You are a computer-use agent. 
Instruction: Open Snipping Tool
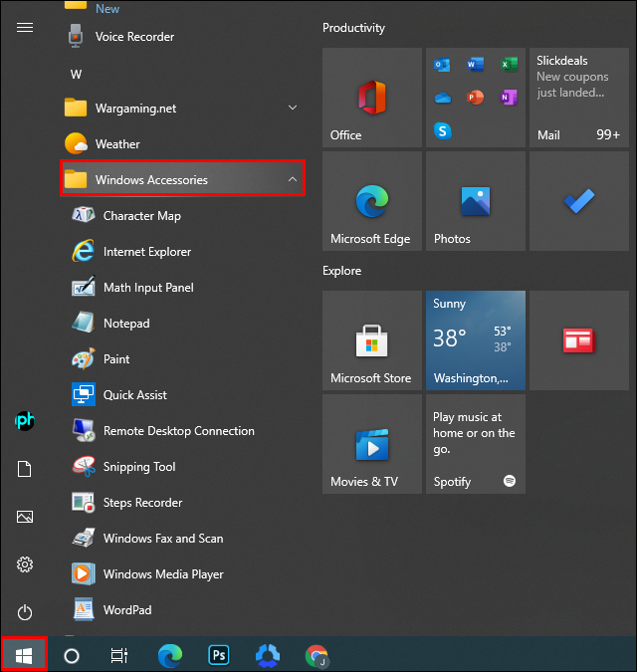[x=182, y=466]
